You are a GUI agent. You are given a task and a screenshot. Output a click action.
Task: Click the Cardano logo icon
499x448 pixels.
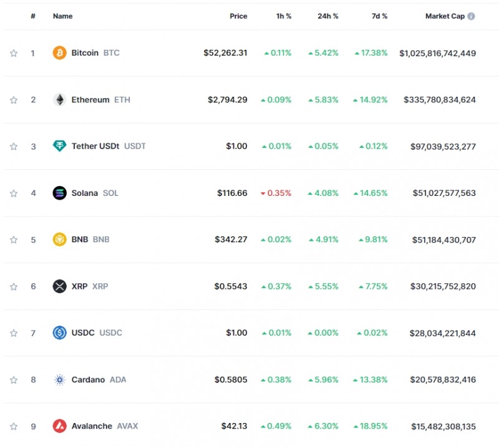click(x=59, y=379)
